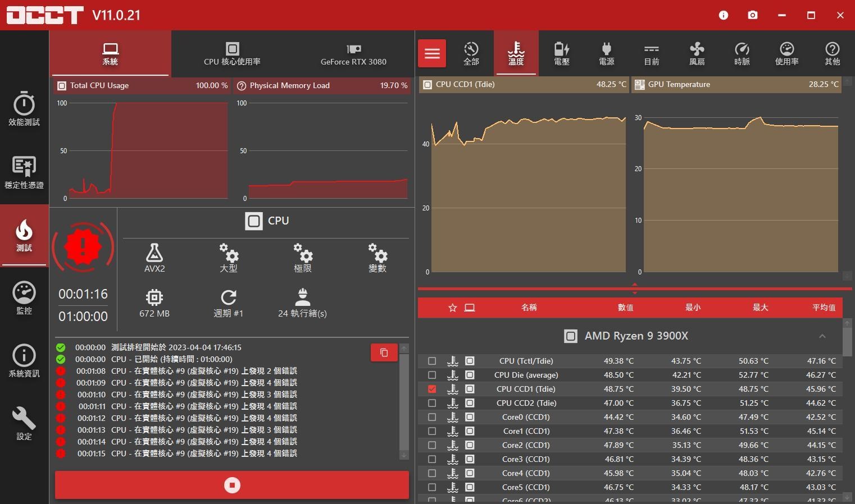Viewport: 855px width, 504px height.
Task: Click the test log vertical scrollbar
Action: point(404,401)
